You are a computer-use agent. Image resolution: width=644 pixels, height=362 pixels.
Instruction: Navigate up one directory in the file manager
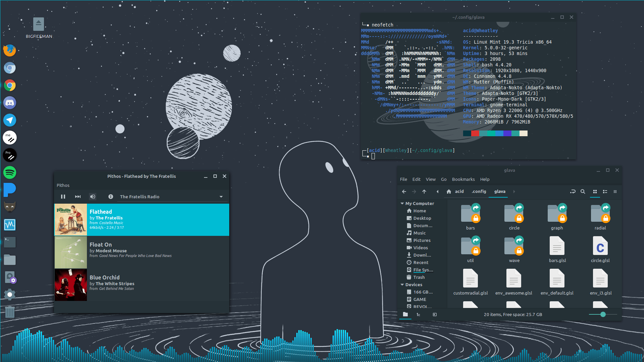coord(424,192)
